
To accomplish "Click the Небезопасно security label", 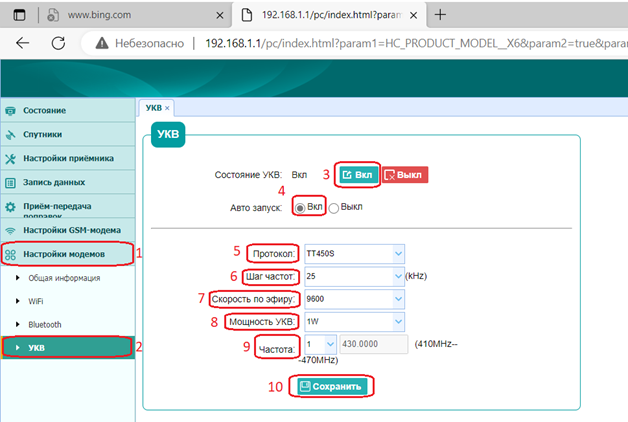I will click(149, 43).
